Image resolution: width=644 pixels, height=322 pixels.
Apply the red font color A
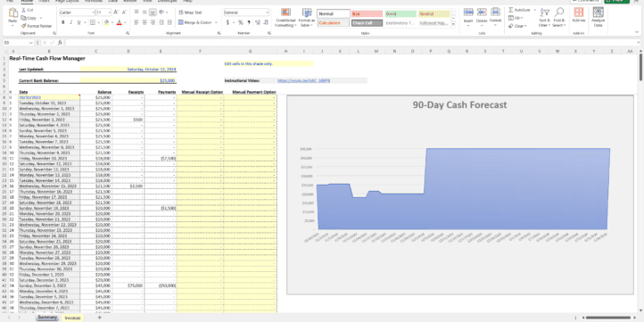click(x=120, y=22)
